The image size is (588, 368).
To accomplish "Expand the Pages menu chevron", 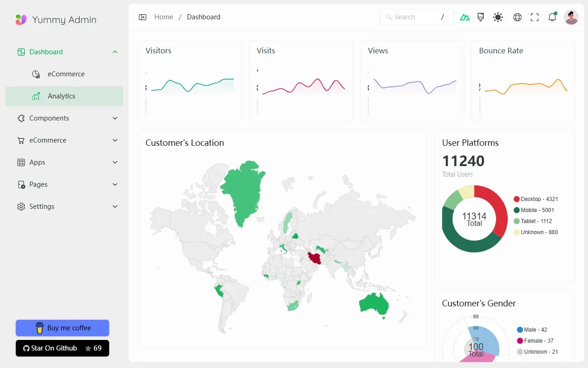I will [115, 184].
